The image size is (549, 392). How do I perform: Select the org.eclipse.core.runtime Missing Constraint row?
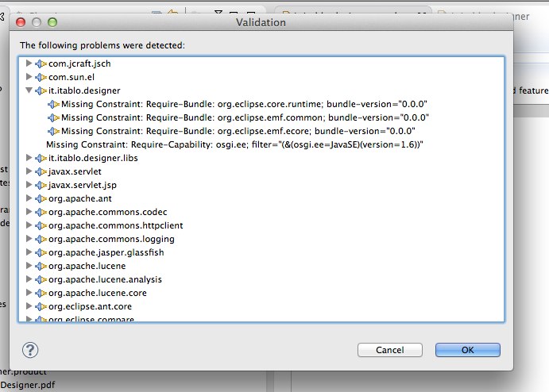(x=244, y=104)
